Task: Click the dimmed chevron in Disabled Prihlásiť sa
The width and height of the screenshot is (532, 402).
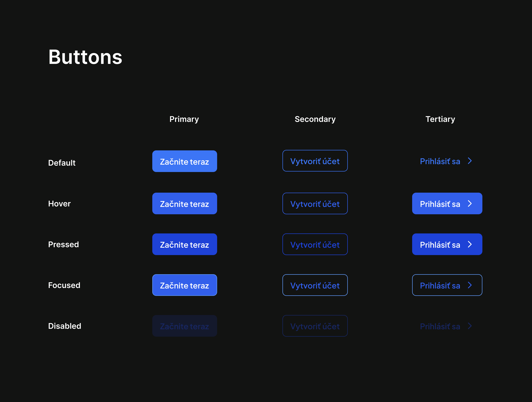Action: pos(470,326)
